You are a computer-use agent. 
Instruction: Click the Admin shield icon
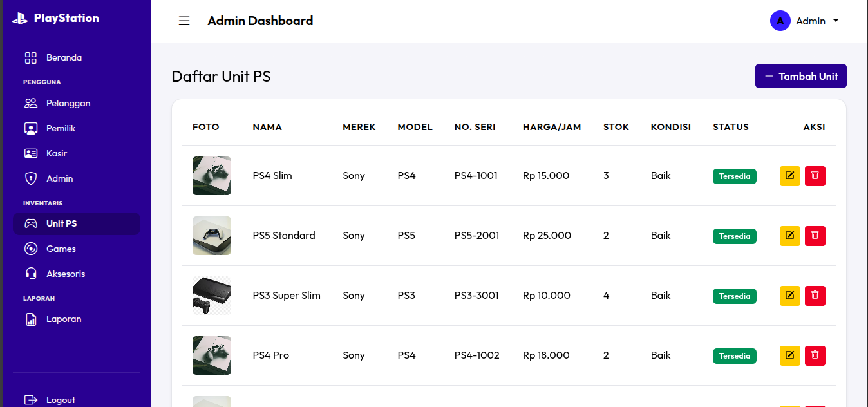(31, 179)
